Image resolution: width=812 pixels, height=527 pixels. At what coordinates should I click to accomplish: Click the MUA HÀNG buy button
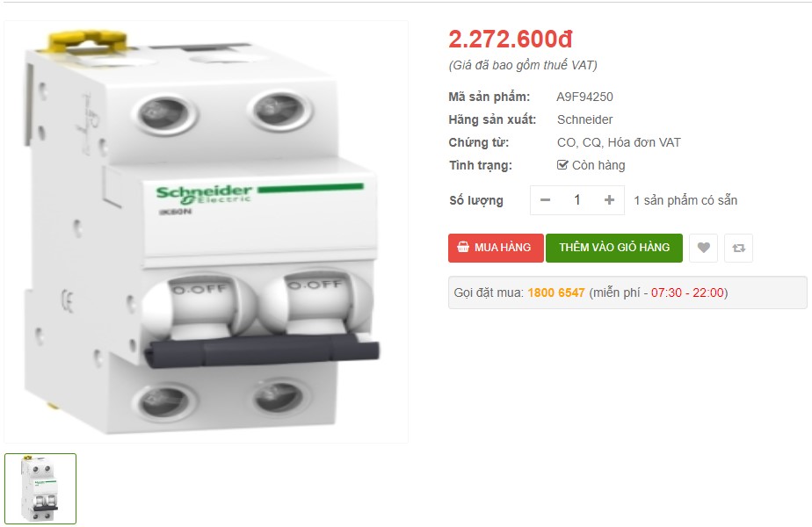click(497, 248)
